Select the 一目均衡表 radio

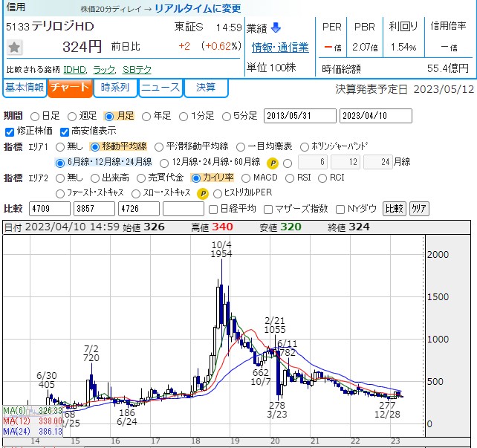[241, 147]
